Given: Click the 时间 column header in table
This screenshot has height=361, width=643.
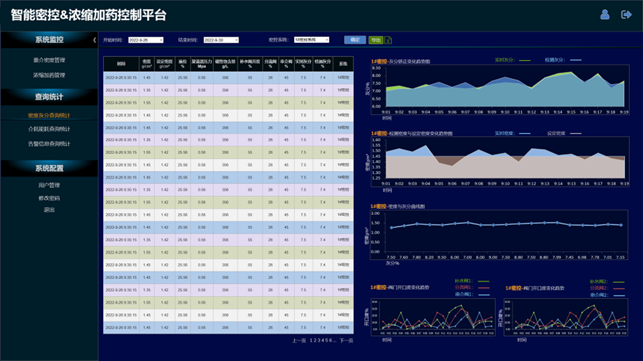Looking at the screenshot, I should pyautogui.click(x=121, y=64).
